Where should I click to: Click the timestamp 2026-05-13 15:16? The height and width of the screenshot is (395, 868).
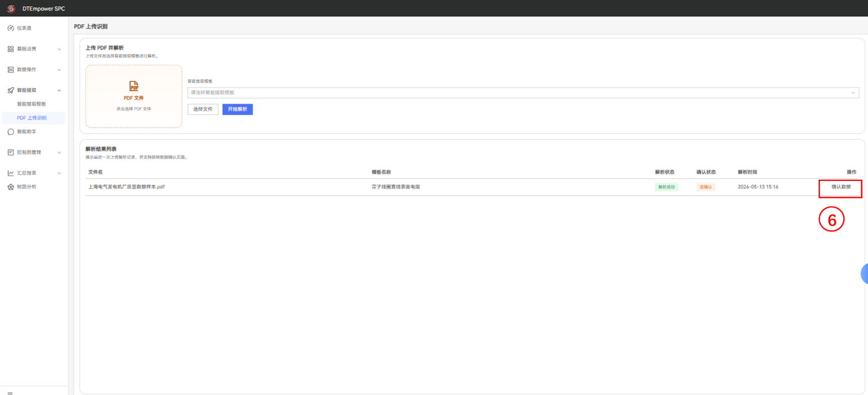pos(758,187)
